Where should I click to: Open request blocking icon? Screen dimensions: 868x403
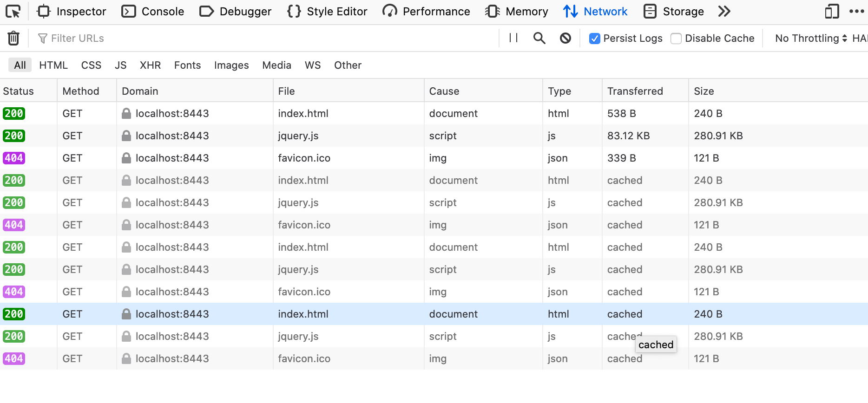[x=566, y=38]
